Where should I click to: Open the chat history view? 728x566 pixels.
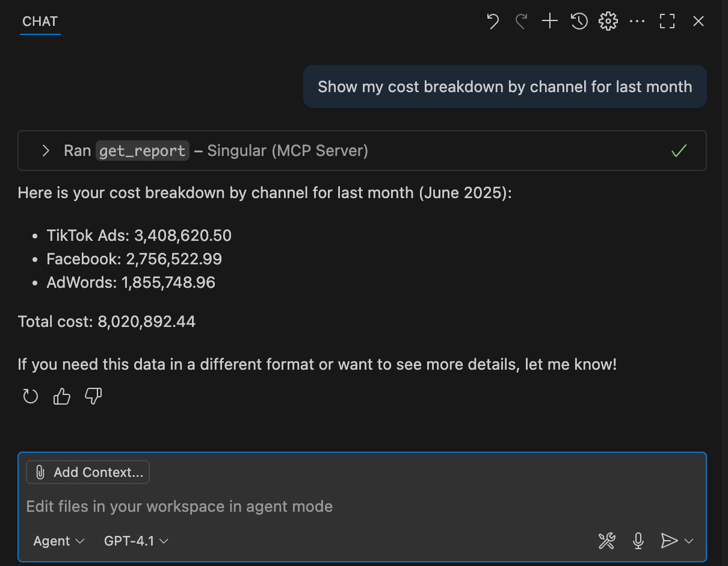click(x=578, y=20)
